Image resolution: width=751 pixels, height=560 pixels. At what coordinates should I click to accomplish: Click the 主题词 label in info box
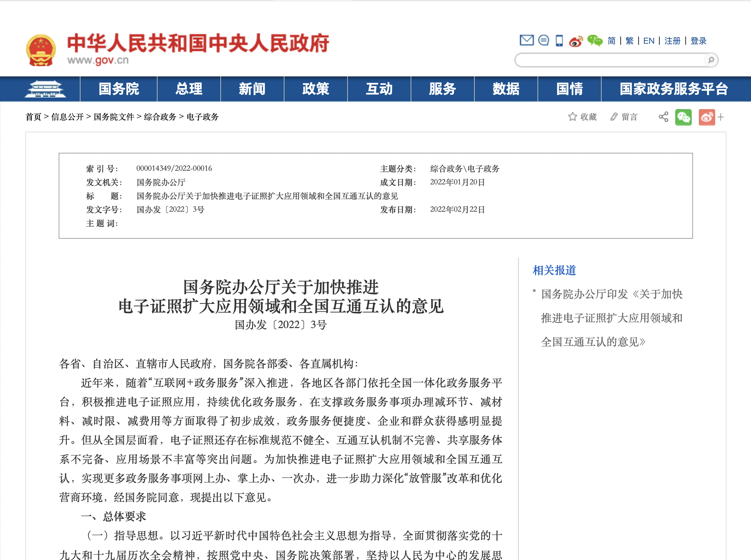pos(102,224)
